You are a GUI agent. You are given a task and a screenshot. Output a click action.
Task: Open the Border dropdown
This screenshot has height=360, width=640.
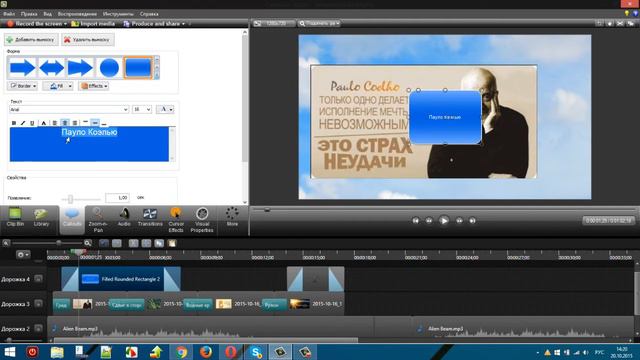(23, 86)
